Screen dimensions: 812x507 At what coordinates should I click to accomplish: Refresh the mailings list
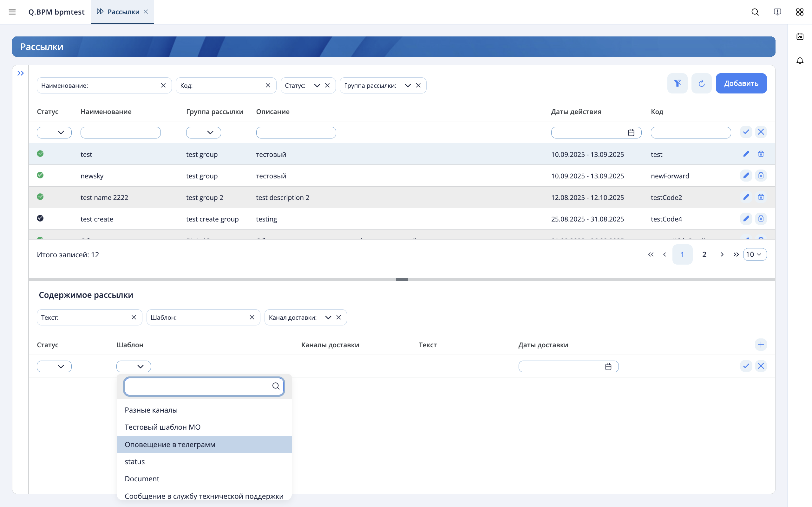click(x=701, y=83)
